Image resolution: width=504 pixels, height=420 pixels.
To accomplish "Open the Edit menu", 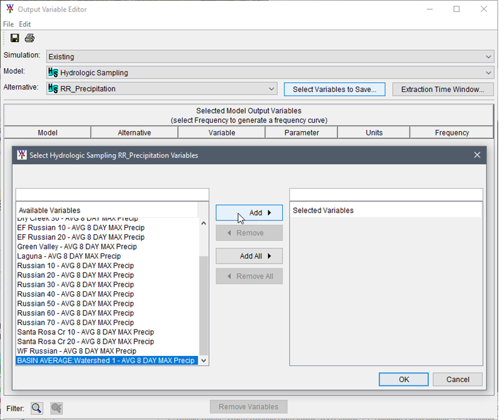I will (x=24, y=24).
